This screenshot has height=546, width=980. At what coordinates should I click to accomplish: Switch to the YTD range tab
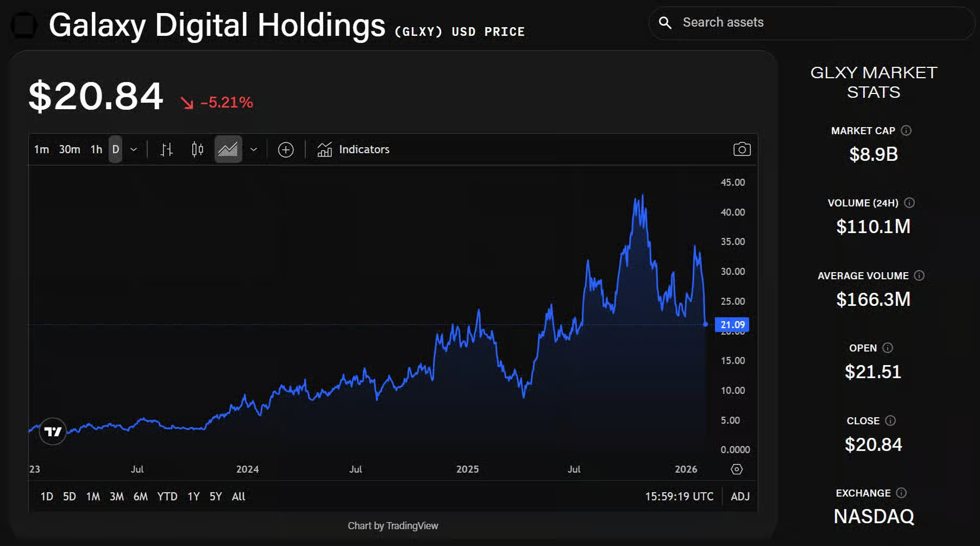167,496
